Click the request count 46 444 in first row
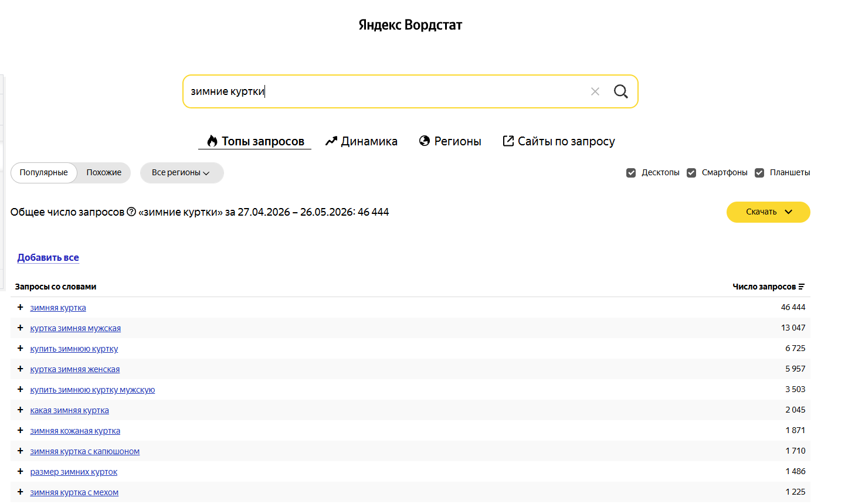 pos(793,307)
